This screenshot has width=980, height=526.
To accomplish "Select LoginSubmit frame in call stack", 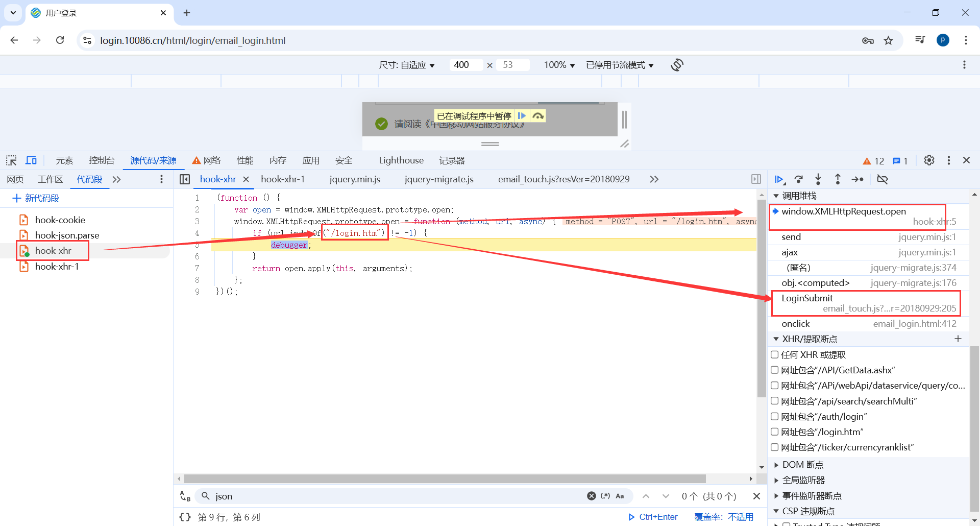I will pyautogui.click(x=868, y=303).
